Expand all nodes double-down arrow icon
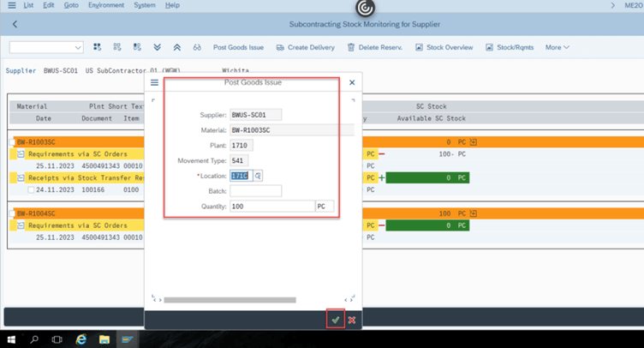 (x=157, y=47)
